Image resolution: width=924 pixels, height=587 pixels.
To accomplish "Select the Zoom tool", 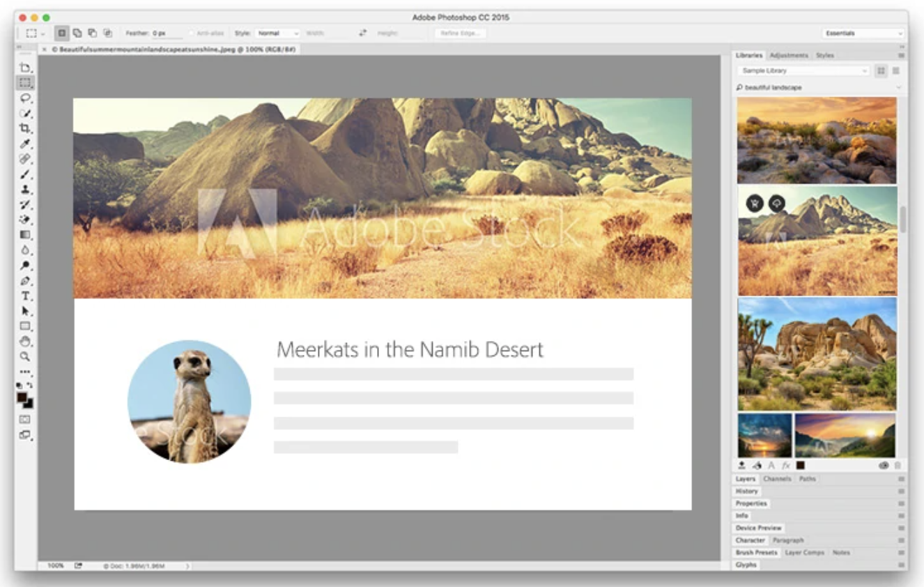I will (25, 357).
